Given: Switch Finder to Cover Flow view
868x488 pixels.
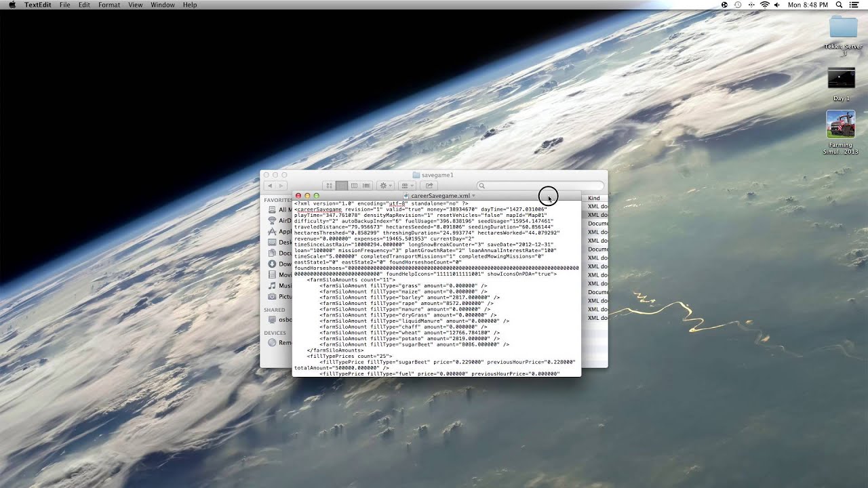Looking at the screenshot, I should tap(366, 186).
